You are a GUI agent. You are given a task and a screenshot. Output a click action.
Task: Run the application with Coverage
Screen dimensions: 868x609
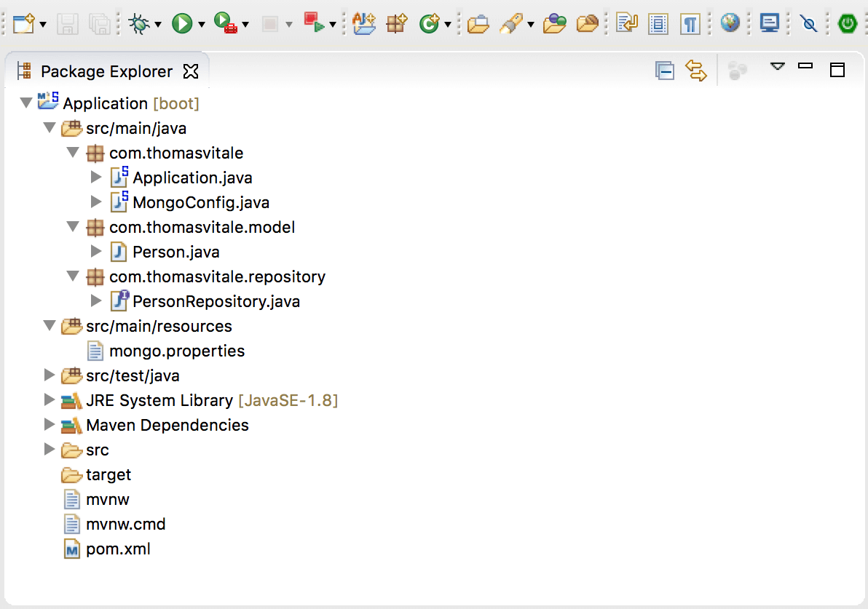pyautogui.click(x=222, y=23)
